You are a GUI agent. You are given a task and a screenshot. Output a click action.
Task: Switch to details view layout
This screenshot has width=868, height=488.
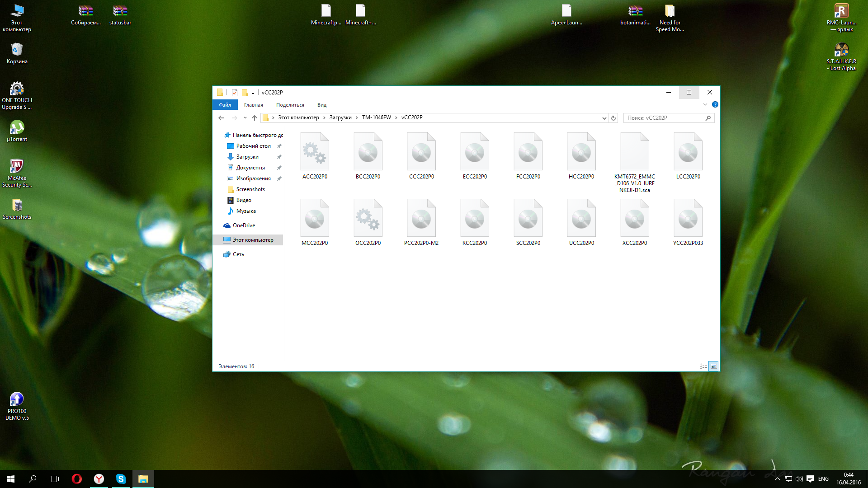click(x=703, y=366)
